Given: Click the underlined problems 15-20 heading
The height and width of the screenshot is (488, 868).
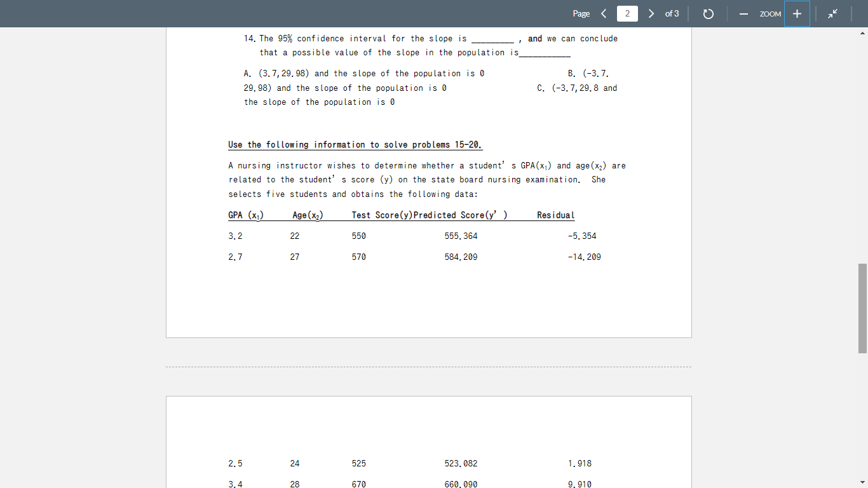Looking at the screenshot, I should pyautogui.click(x=355, y=144).
